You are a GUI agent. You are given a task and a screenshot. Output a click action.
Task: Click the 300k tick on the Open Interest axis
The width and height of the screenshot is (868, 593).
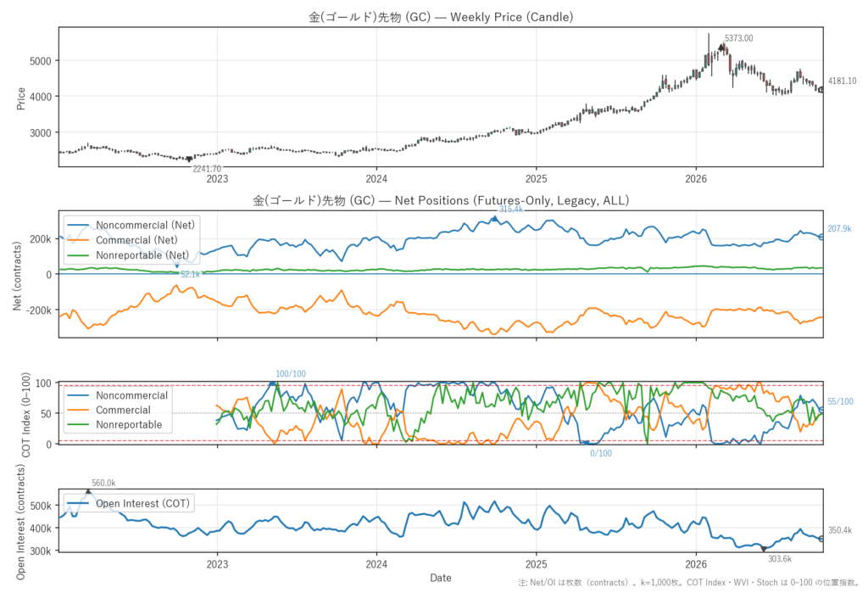click(41, 551)
